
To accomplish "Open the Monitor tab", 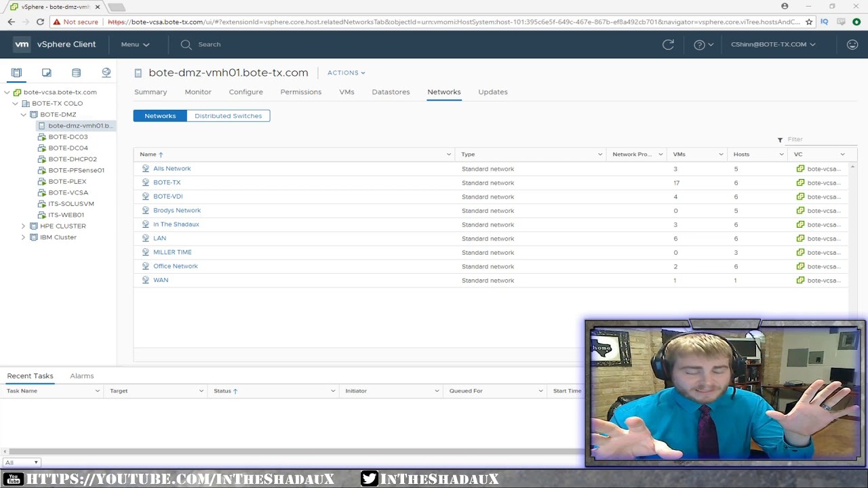I will coord(198,92).
